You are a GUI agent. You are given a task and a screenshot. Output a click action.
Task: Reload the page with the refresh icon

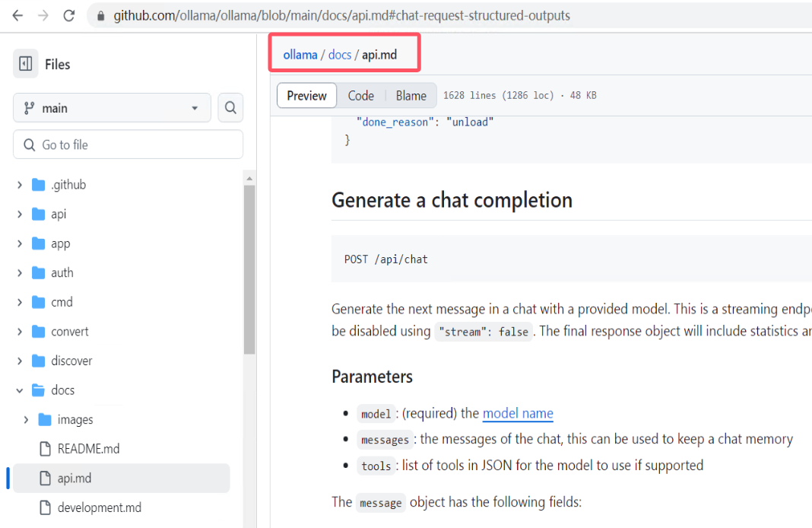tap(68, 14)
